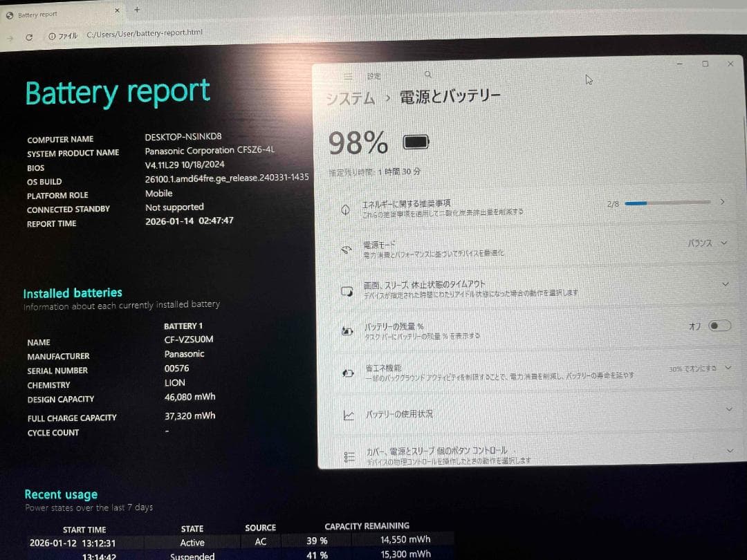Click the システム breadcrumb link
This screenshot has height=560, width=747.
(x=351, y=98)
